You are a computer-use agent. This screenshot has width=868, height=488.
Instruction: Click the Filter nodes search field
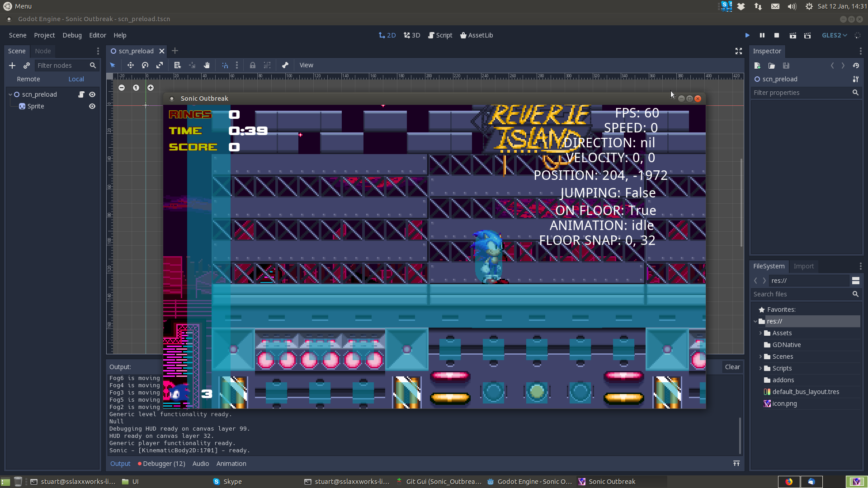(66, 66)
